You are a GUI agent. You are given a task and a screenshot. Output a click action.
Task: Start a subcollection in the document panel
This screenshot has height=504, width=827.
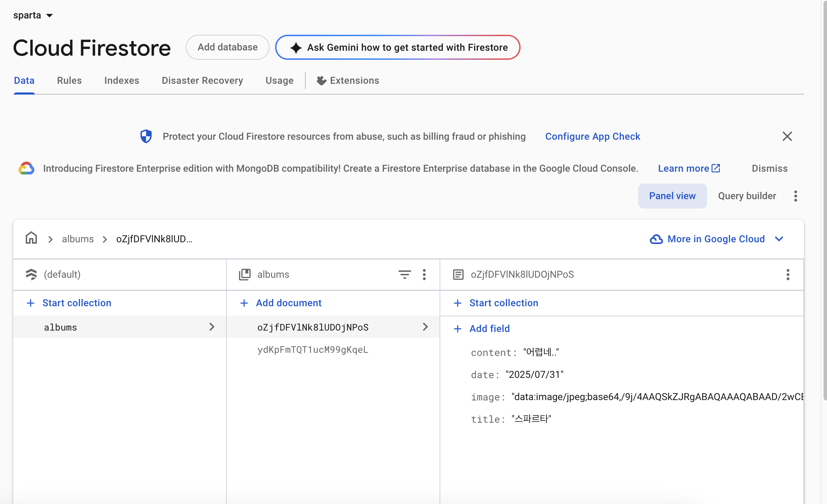(496, 303)
